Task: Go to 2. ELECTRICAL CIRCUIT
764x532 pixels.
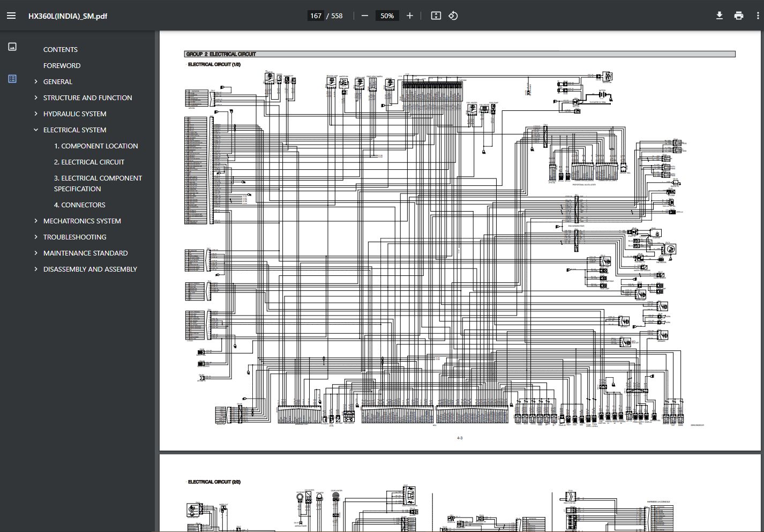Action: pyautogui.click(x=89, y=162)
